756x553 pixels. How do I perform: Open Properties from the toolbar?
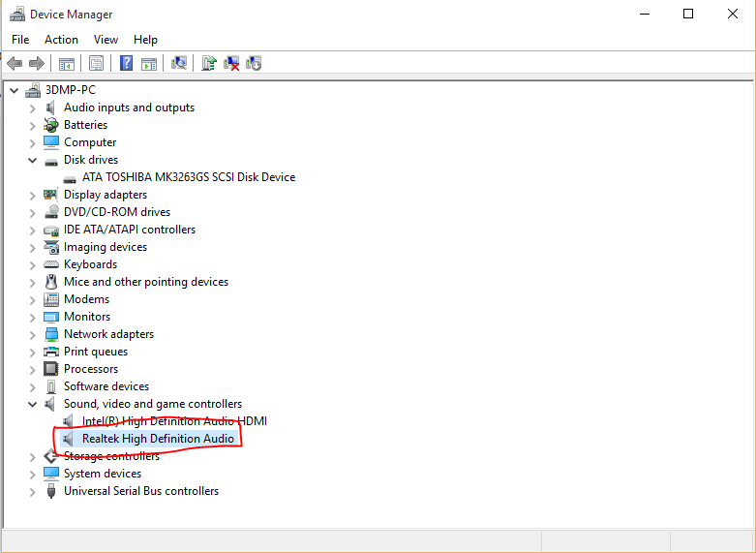tap(97, 63)
